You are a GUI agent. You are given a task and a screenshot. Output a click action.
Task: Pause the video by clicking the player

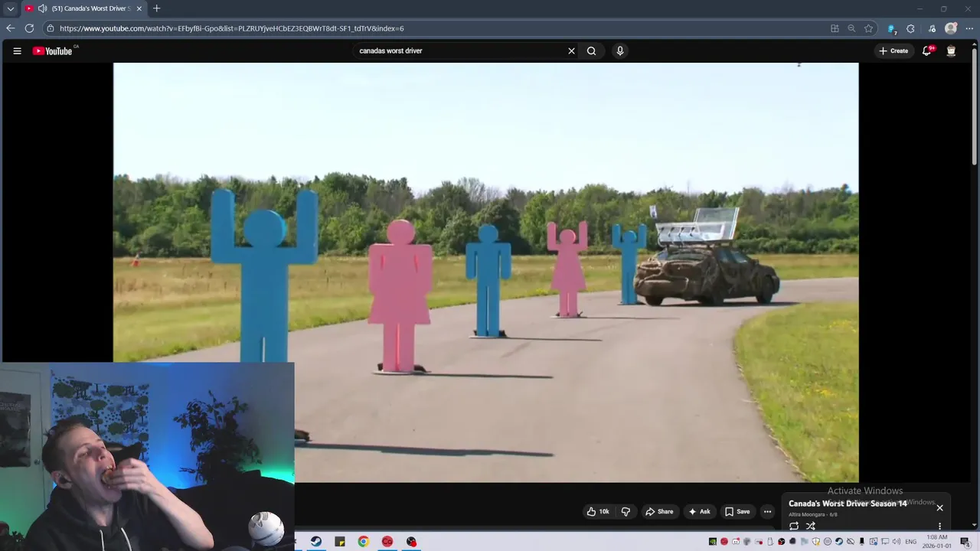[x=485, y=272]
